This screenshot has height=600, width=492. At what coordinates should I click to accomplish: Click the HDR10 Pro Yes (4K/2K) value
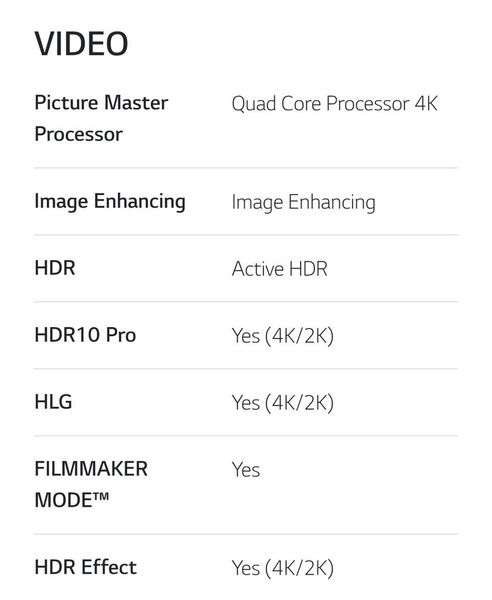click(283, 336)
